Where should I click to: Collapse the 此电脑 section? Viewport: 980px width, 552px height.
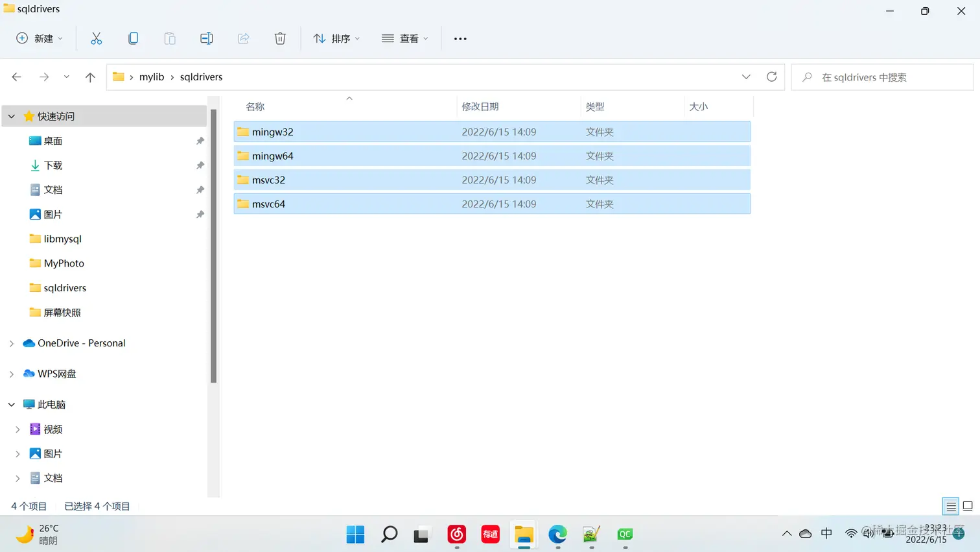[11, 404]
